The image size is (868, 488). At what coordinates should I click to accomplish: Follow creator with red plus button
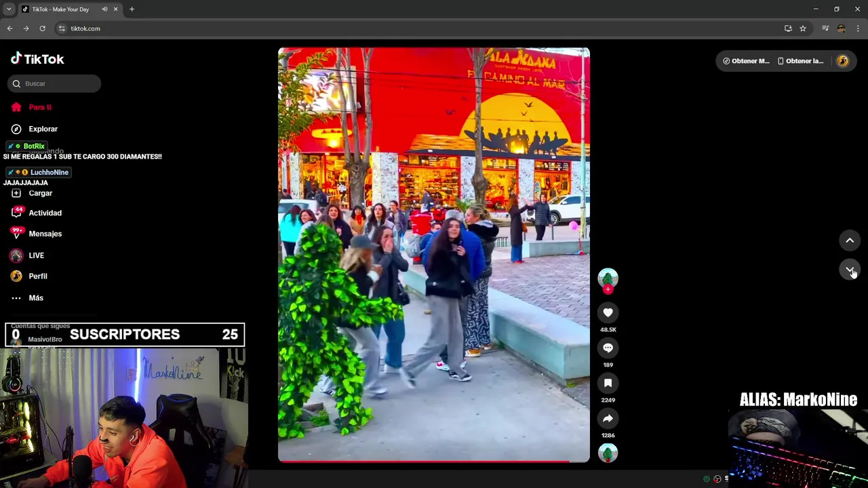pos(608,289)
